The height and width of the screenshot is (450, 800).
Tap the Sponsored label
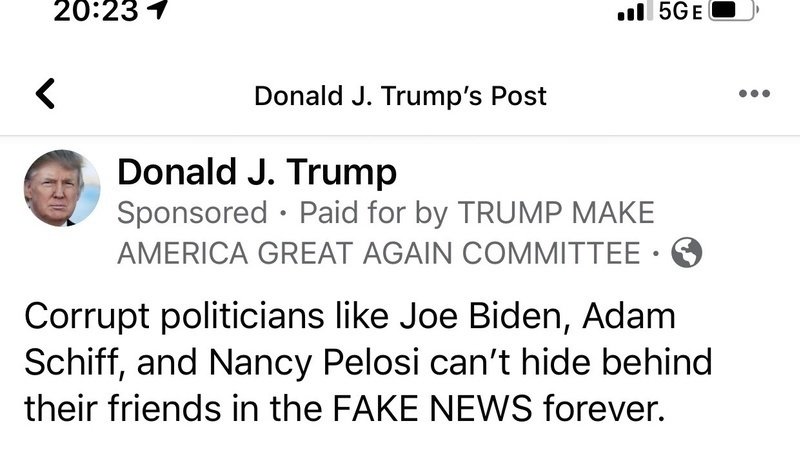click(x=192, y=213)
